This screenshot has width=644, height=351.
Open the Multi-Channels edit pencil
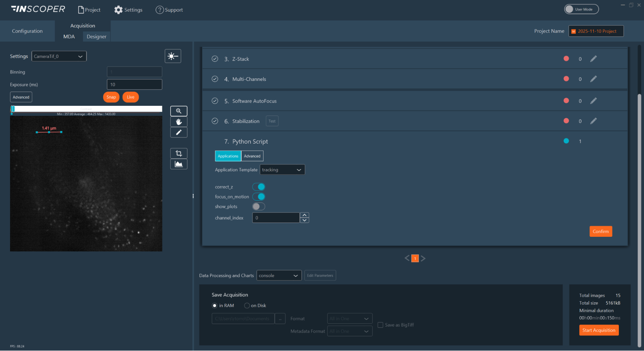pos(593,79)
